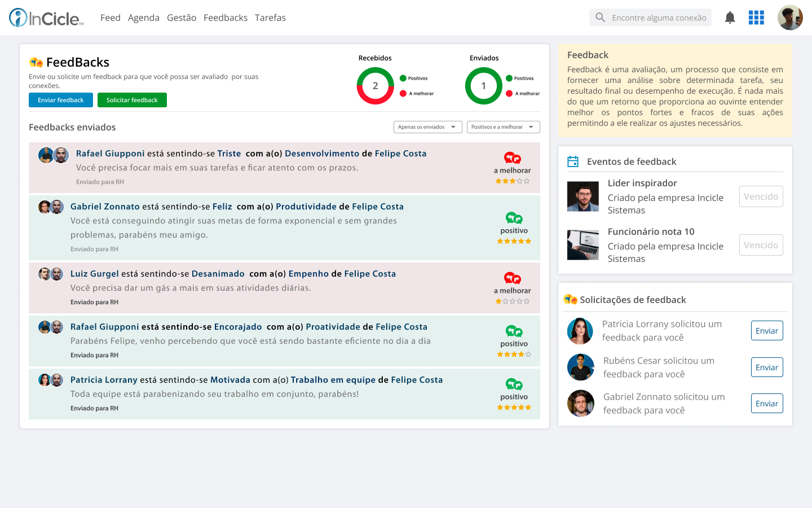Click the Lider inspirador event title
Screen dimensions: 812x508
point(642,183)
